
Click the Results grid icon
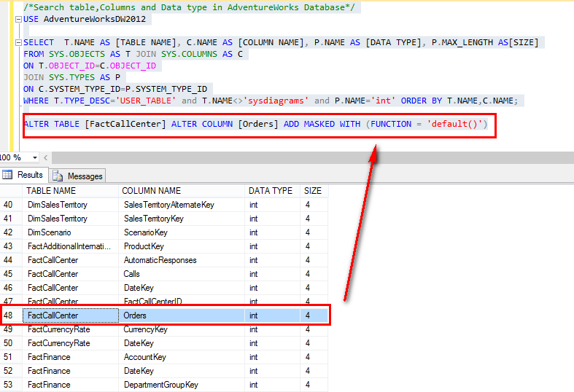7,175
